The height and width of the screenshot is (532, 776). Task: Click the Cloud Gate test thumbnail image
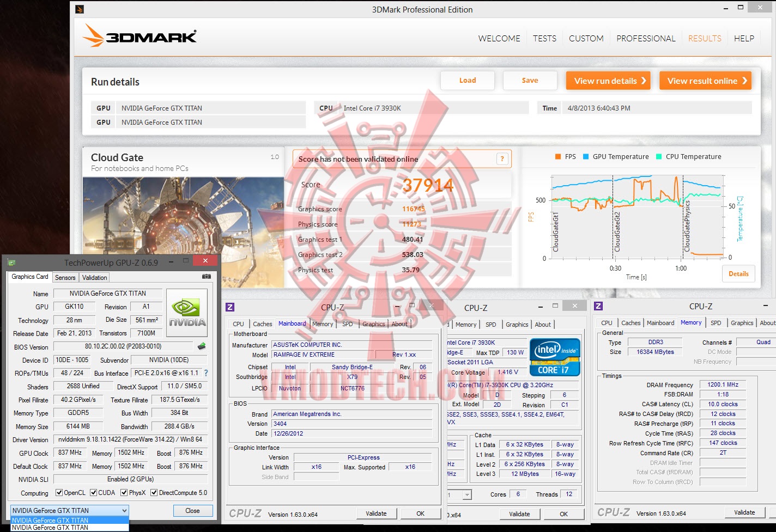184,233
